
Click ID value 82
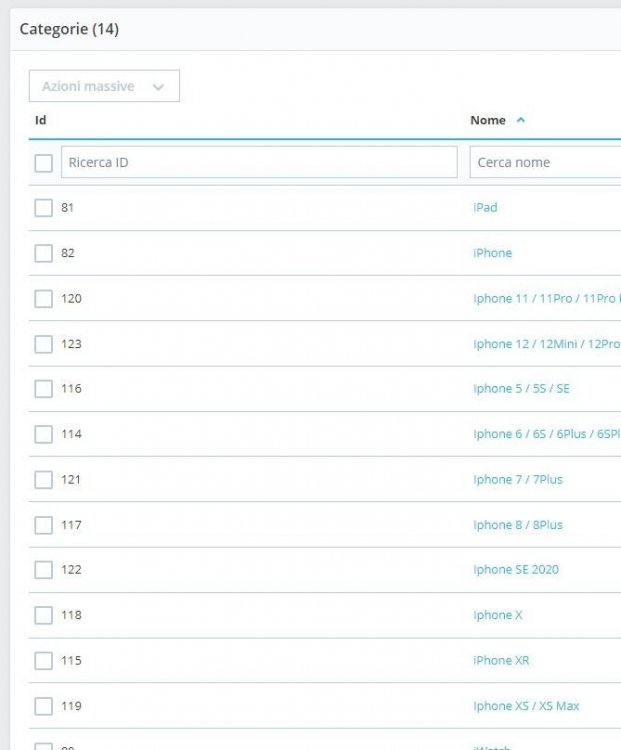point(67,253)
